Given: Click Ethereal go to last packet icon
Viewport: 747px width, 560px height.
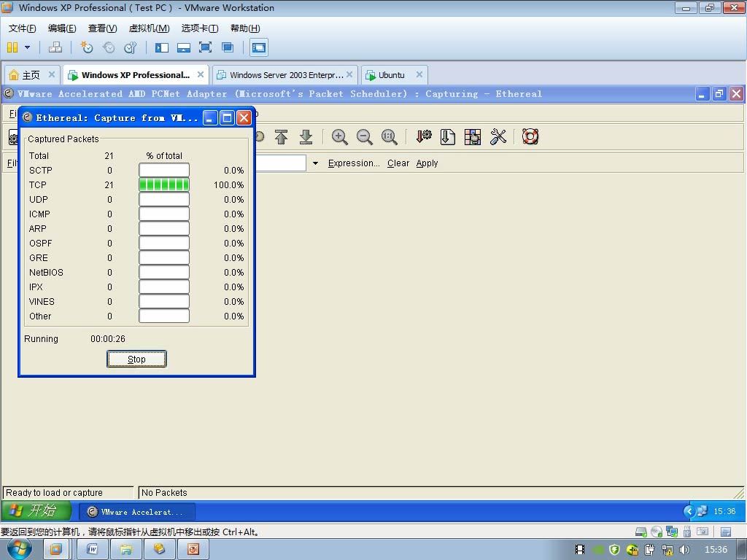Looking at the screenshot, I should pos(306,137).
